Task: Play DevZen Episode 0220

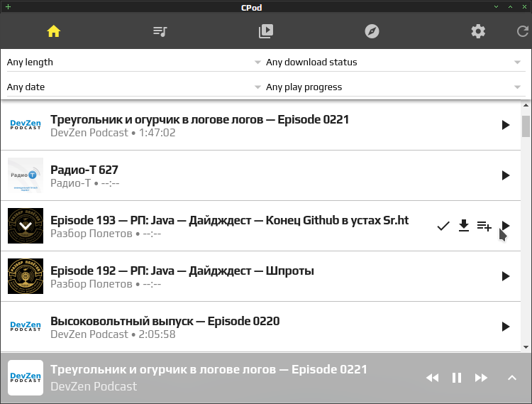Action: (506, 327)
